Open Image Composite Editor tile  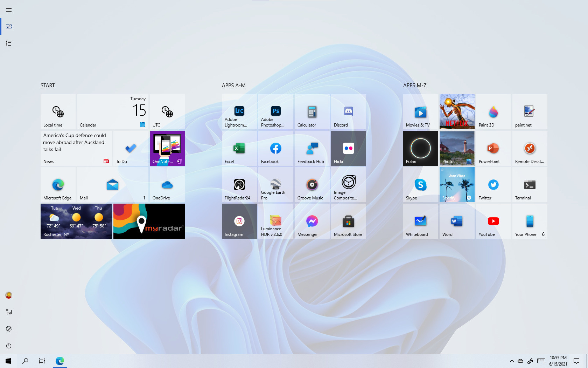point(349,185)
